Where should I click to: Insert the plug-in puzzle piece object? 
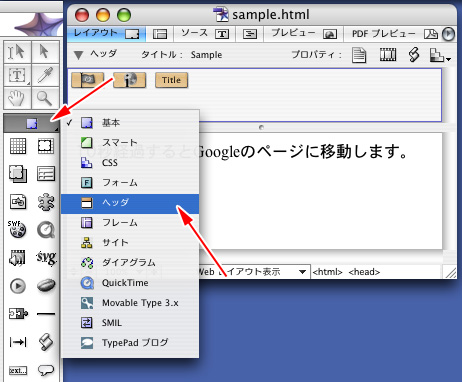(46, 202)
